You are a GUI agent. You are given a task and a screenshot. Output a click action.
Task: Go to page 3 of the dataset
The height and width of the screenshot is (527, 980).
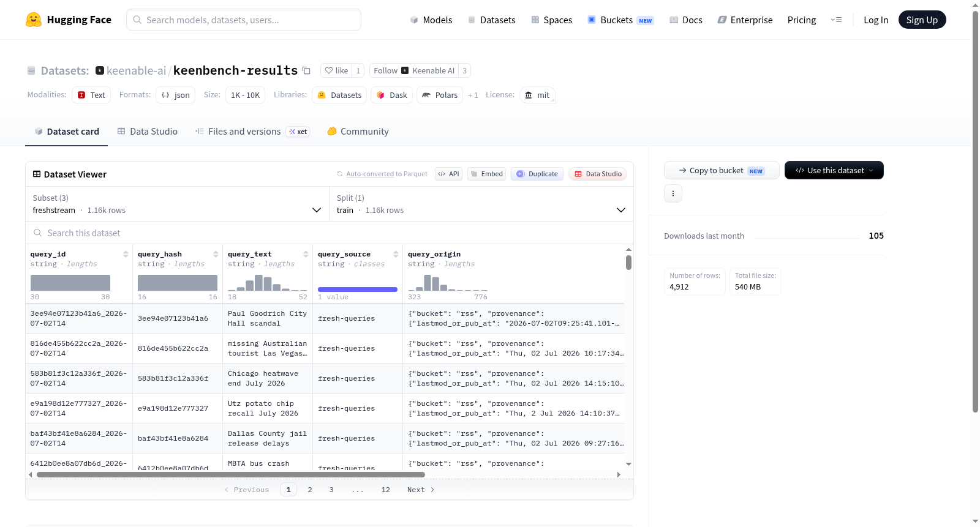click(331, 490)
